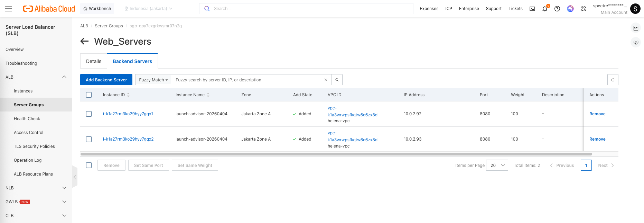644x223 pixels.
Task: Click the horizontal scrollbar under the table
Action: click(336, 154)
